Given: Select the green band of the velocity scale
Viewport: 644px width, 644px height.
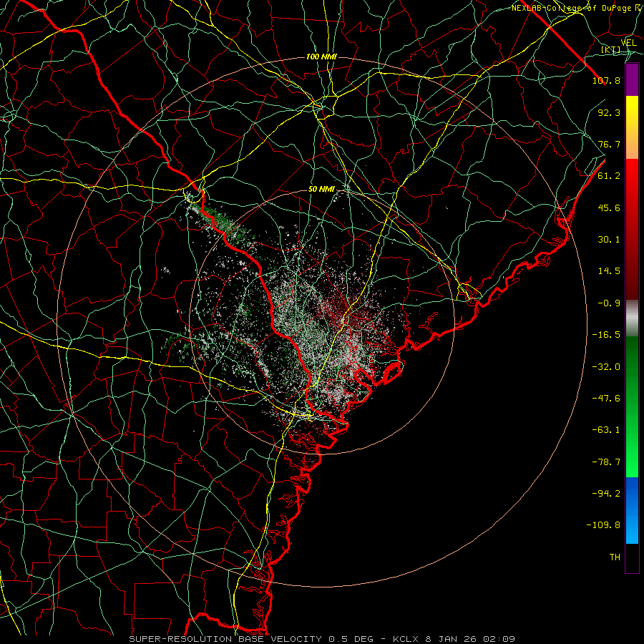Looking at the screenshot, I should pos(632,407).
